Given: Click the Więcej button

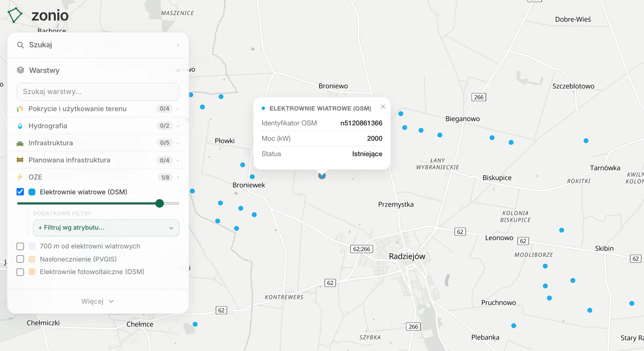Looking at the screenshot, I should point(98,301).
